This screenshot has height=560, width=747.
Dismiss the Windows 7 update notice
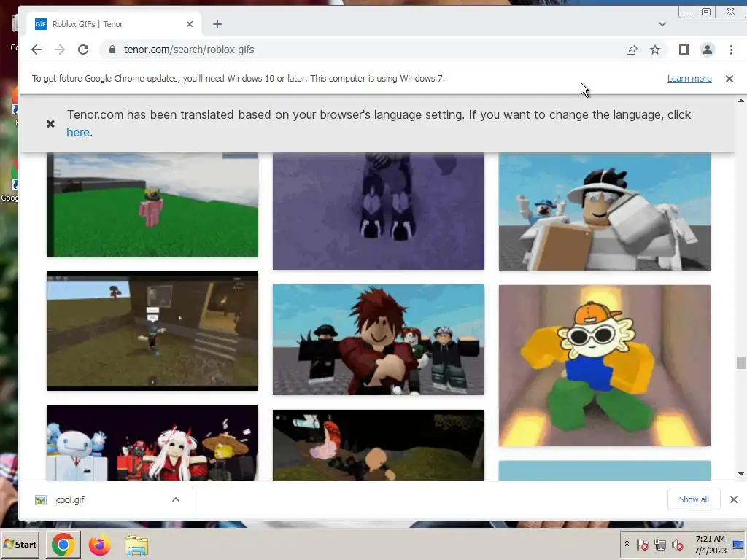(x=729, y=79)
